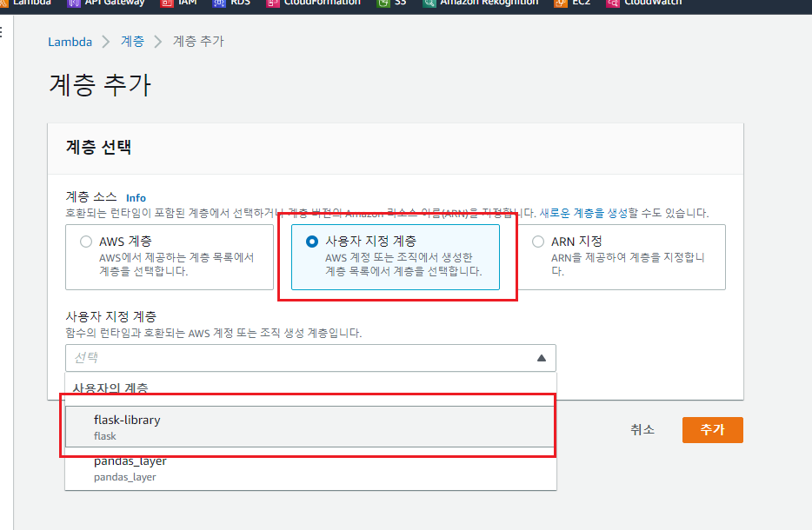Viewport: 812px width, 530px height.
Task: Choose pandas_layer from the layer list
Action: (310, 469)
